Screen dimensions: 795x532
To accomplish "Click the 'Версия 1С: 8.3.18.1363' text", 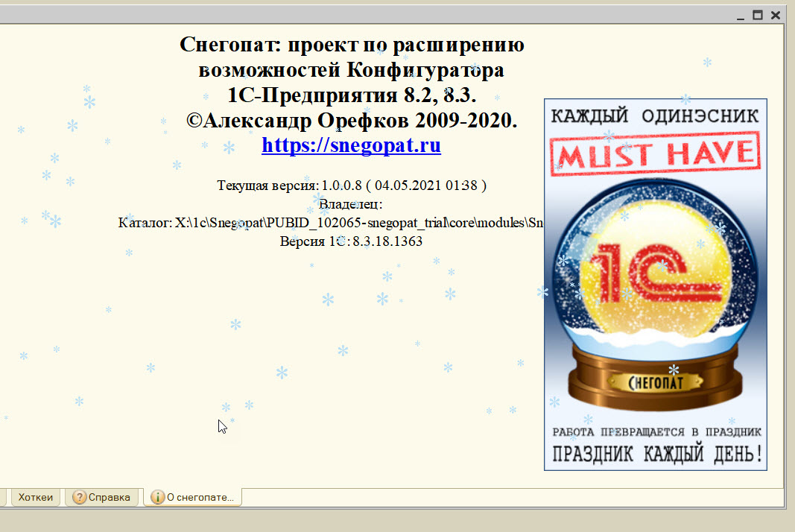I will click(x=351, y=241).
